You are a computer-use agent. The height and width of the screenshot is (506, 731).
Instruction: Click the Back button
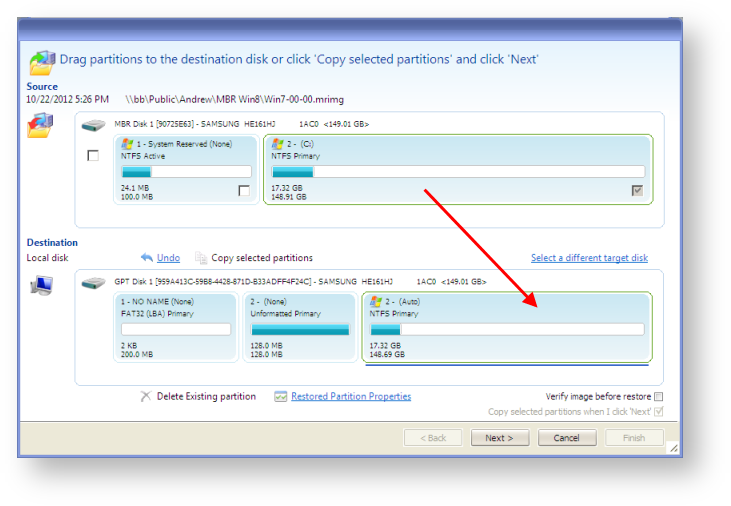pos(433,438)
